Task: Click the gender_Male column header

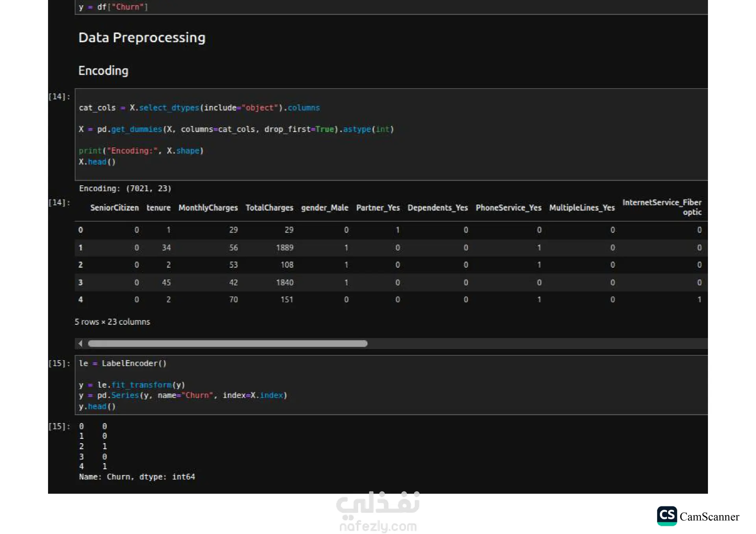Action: pyautogui.click(x=324, y=208)
